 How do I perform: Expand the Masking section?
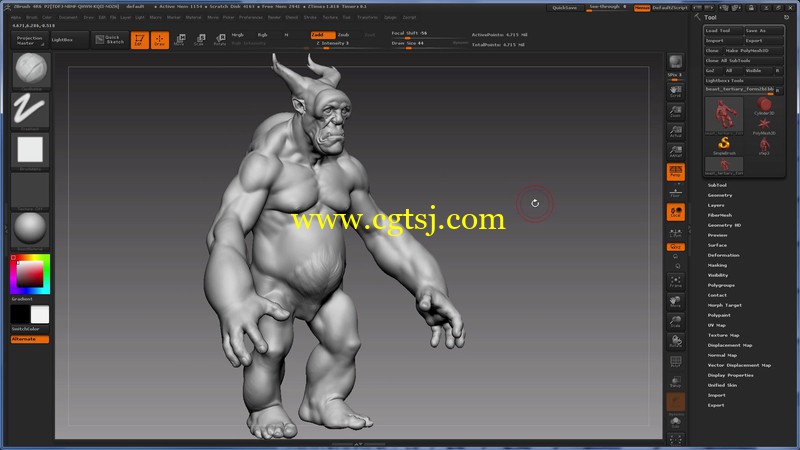click(717, 265)
